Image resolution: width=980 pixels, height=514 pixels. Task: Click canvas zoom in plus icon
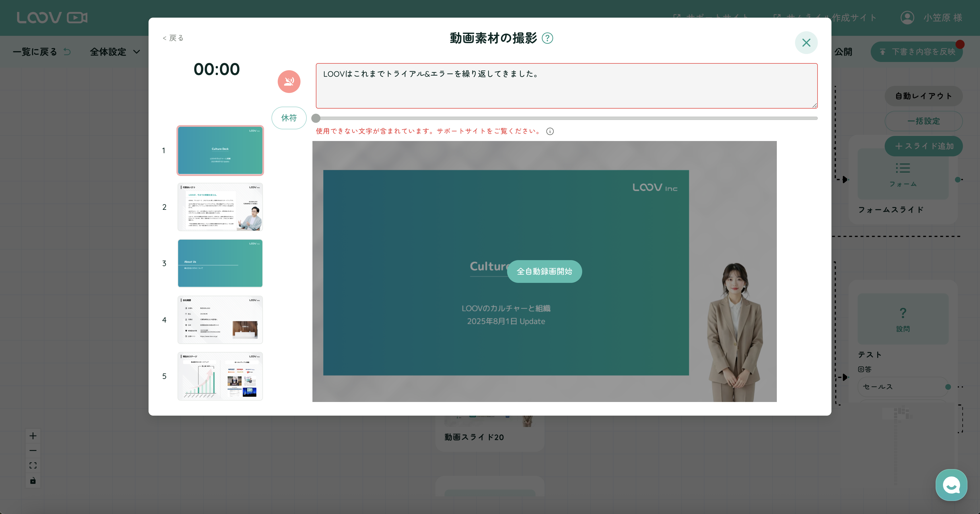33,436
